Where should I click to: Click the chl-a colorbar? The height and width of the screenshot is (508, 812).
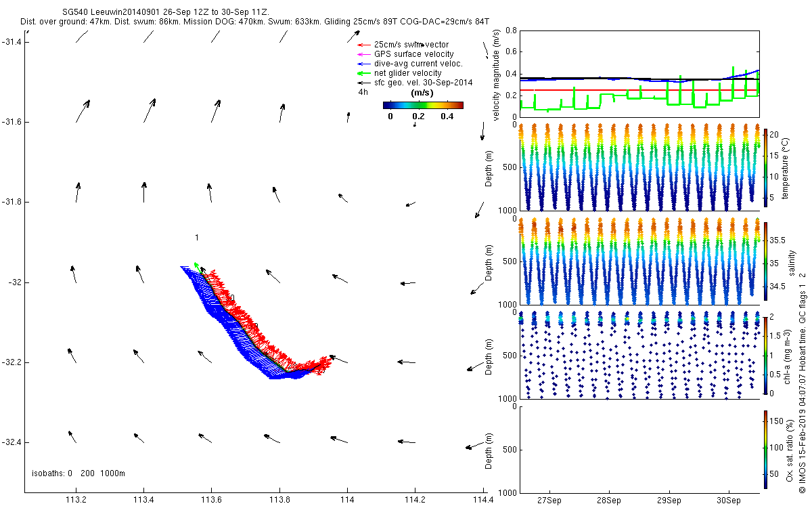click(x=765, y=355)
